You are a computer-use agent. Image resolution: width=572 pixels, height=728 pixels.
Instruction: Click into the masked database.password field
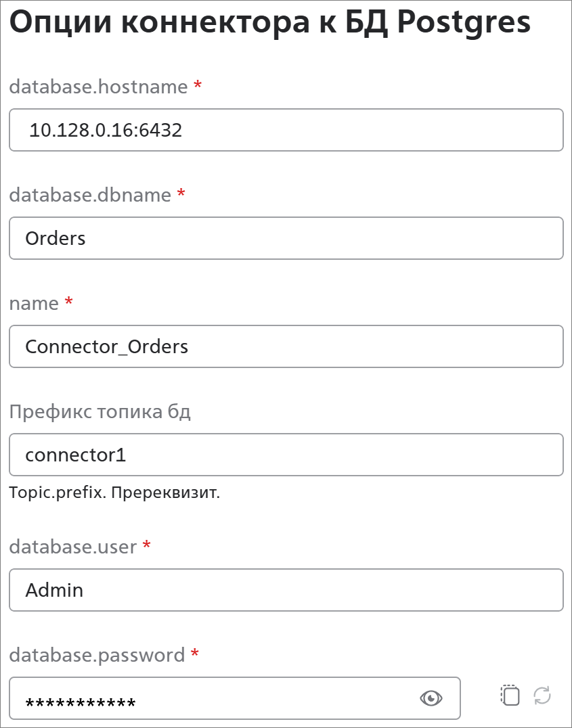235,698
